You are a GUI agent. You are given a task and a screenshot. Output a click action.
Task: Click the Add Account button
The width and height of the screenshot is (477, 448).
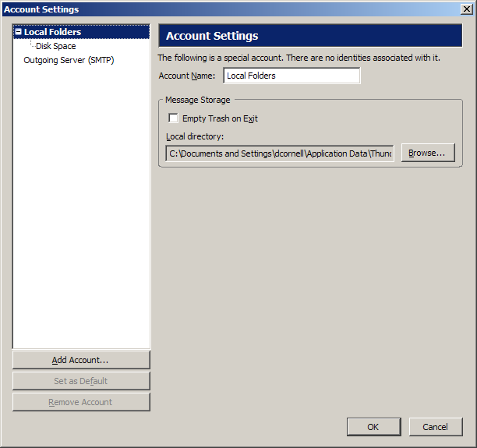tap(81, 360)
